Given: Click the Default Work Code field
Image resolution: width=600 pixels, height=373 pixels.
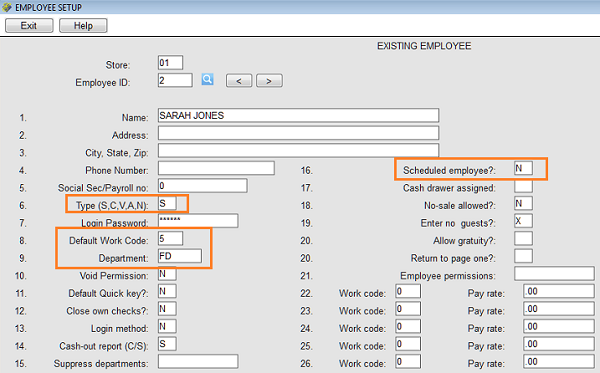Looking at the screenshot, I should click(170, 238).
